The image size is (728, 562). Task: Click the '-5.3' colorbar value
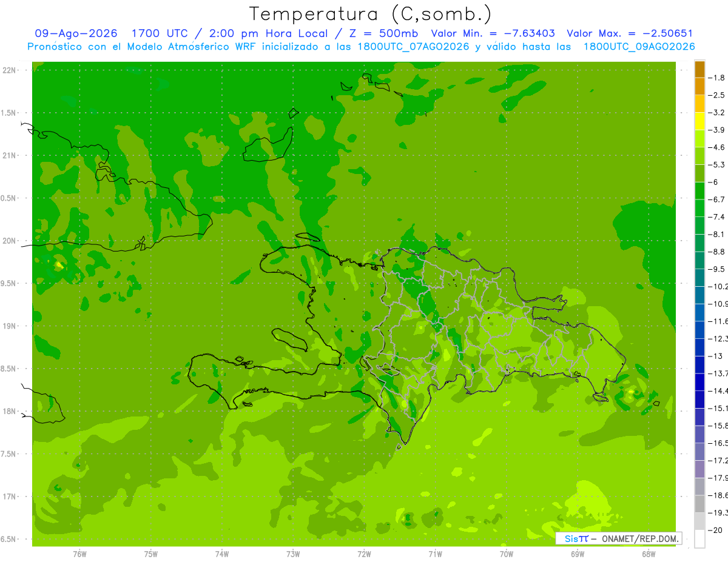click(x=717, y=164)
